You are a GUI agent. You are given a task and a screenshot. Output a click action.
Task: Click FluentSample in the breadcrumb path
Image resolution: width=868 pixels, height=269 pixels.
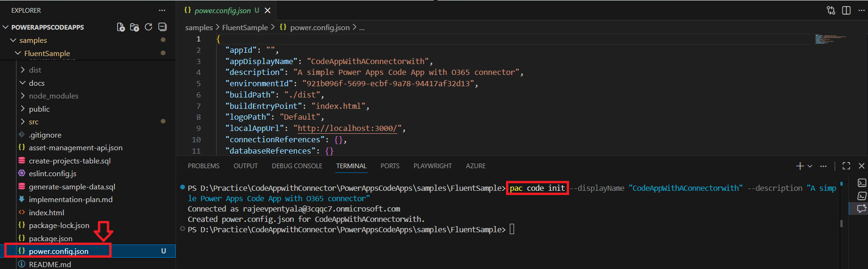[x=245, y=28]
